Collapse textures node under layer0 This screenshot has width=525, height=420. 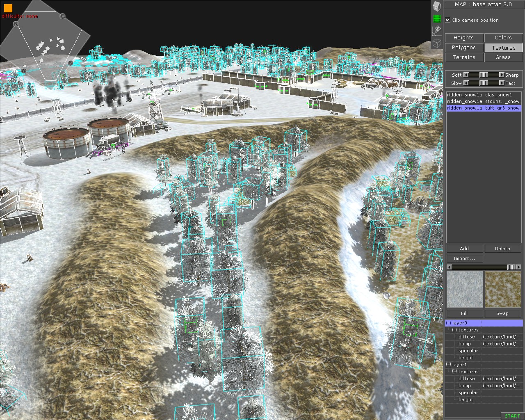coord(455,330)
